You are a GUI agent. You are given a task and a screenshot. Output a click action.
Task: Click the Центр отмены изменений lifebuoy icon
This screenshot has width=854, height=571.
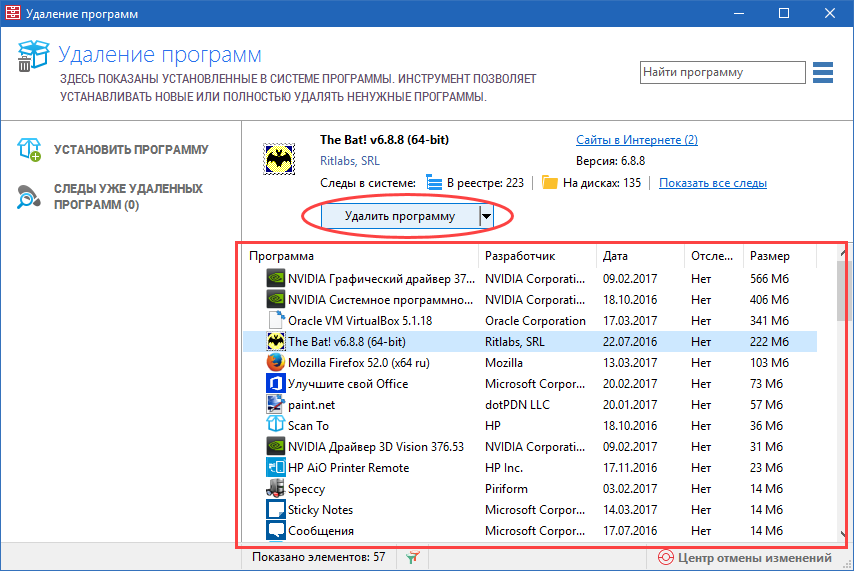click(x=666, y=558)
